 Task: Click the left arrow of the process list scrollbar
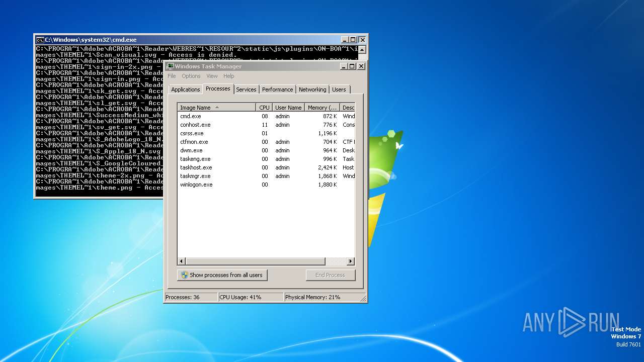182,261
